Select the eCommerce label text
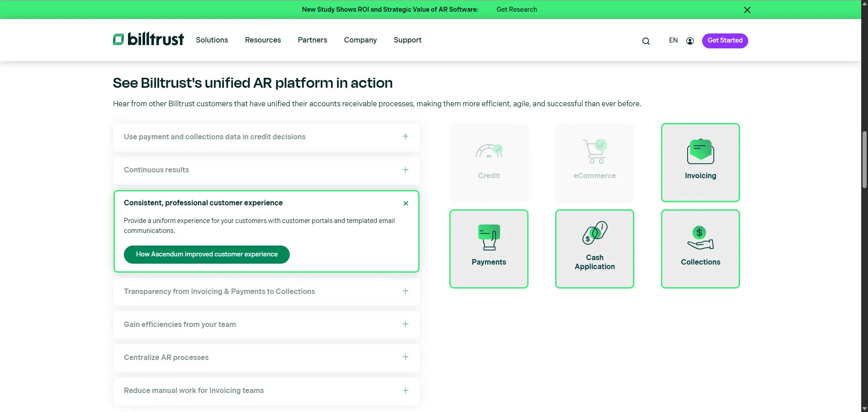This screenshot has height=412, width=868. 594,175
